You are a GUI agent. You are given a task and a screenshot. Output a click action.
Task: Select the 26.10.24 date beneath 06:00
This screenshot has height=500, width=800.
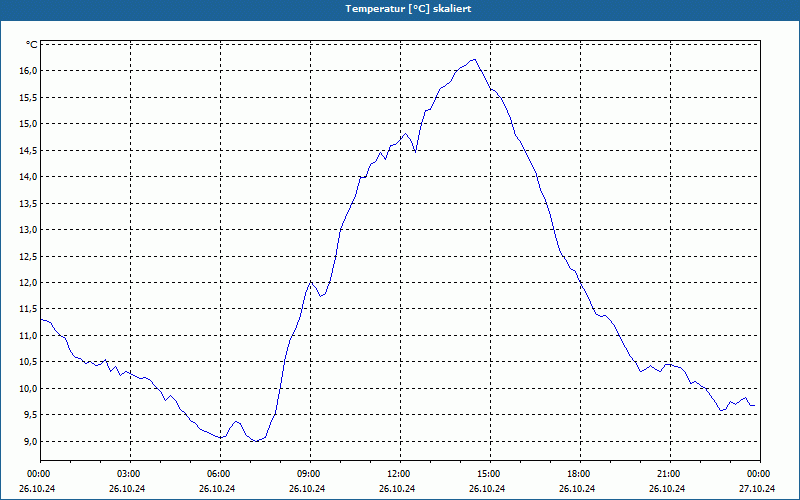217,488
